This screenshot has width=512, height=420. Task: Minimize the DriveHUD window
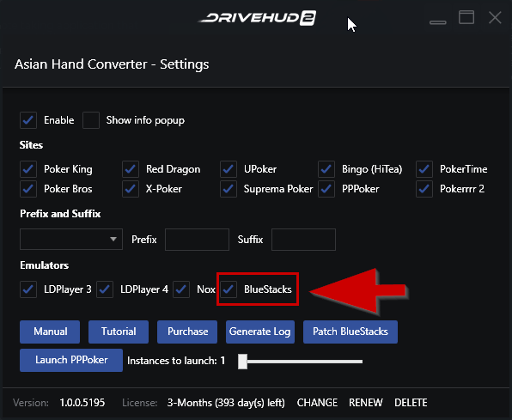tap(437, 21)
